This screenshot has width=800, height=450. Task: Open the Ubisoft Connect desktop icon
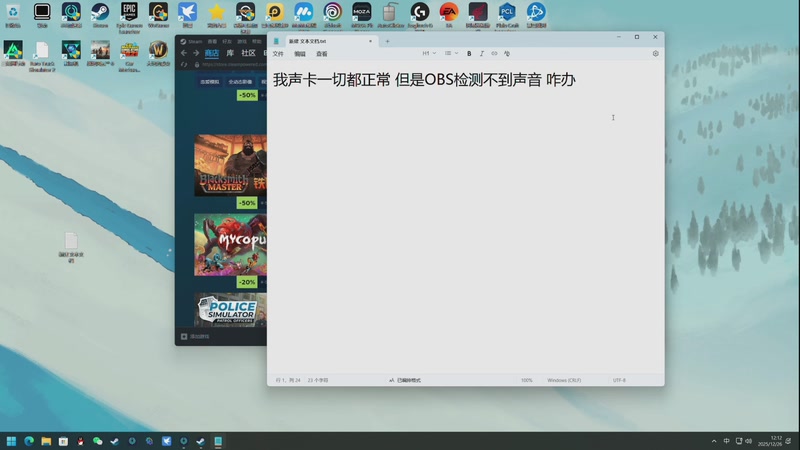tap(333, 15)
